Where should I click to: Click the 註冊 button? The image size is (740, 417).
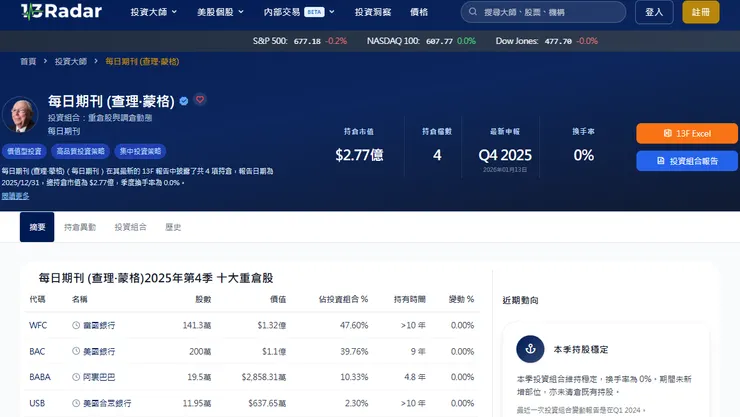(x=701, y=12)
